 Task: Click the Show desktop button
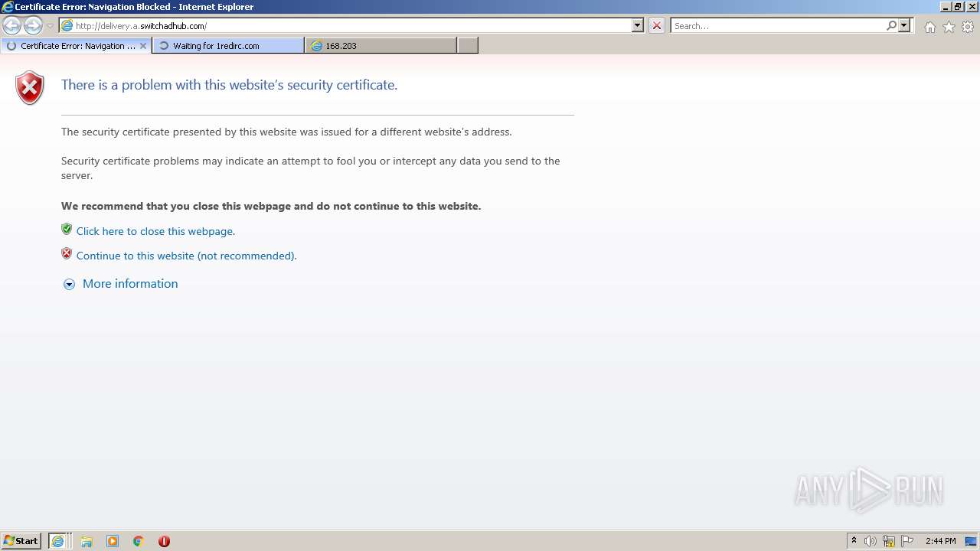971,541
